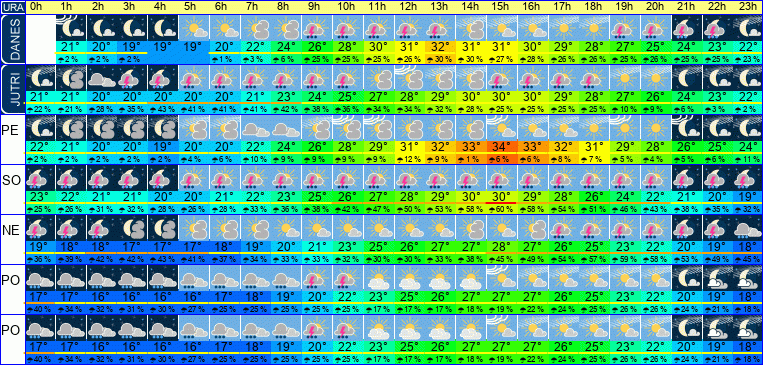Click the 32° temperature cell at DANES 13h
This screenshot has width=763, height=365.
440,46
